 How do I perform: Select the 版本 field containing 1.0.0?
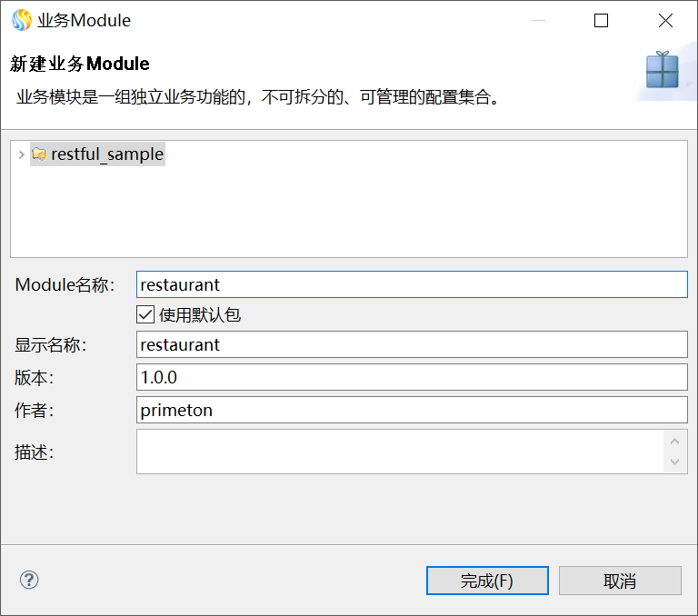coord(411,377)
